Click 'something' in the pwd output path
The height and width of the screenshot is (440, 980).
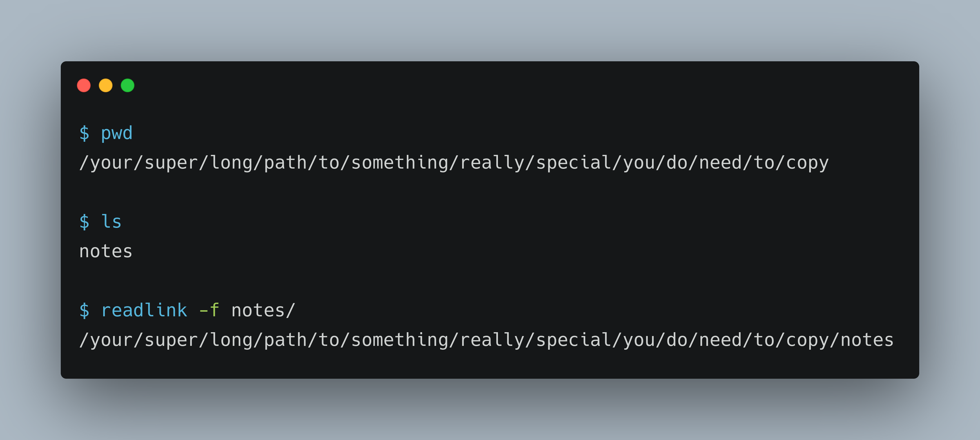tap(400, 163)
